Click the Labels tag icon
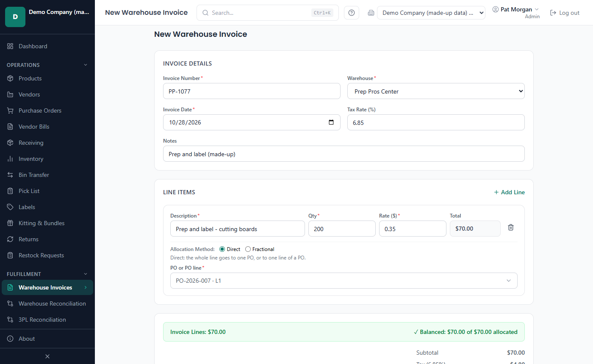593x364 pixels. pyautogui.click(x=10, y=207)
